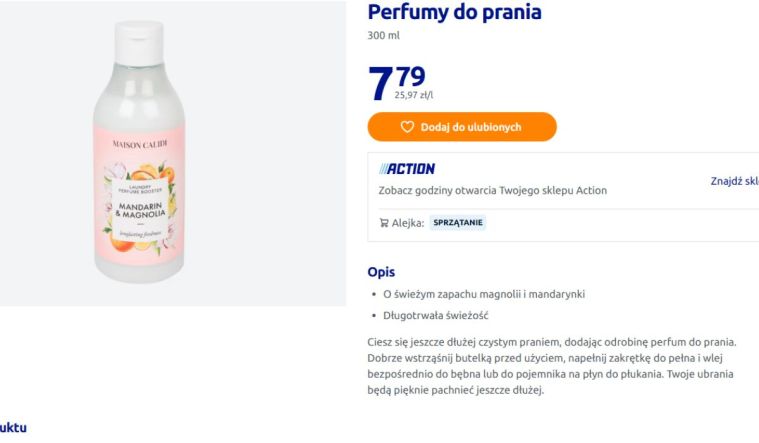This screenshot has height=443, width=759.
Task: Click the shopping cart icon beside Alejka
Action: [384, 223]
